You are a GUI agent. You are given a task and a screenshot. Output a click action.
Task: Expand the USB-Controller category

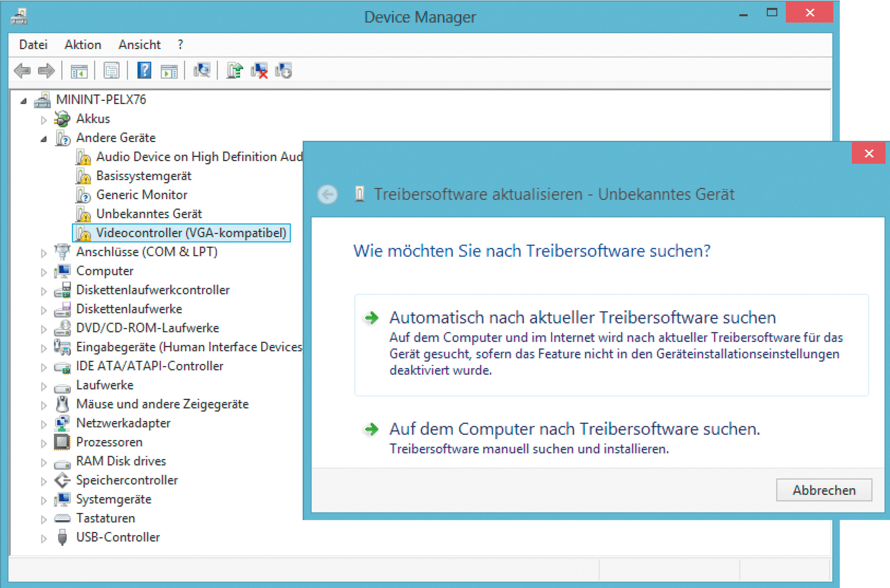point(43,538)
